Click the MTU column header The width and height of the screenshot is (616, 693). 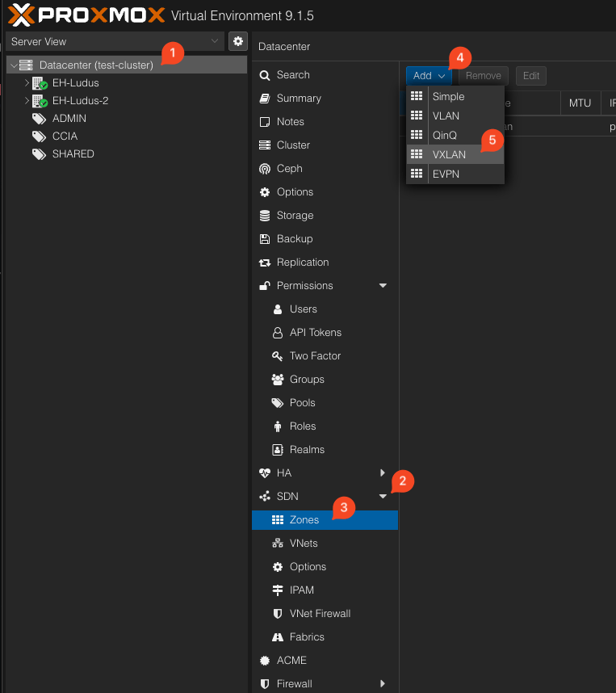[580, 103]
